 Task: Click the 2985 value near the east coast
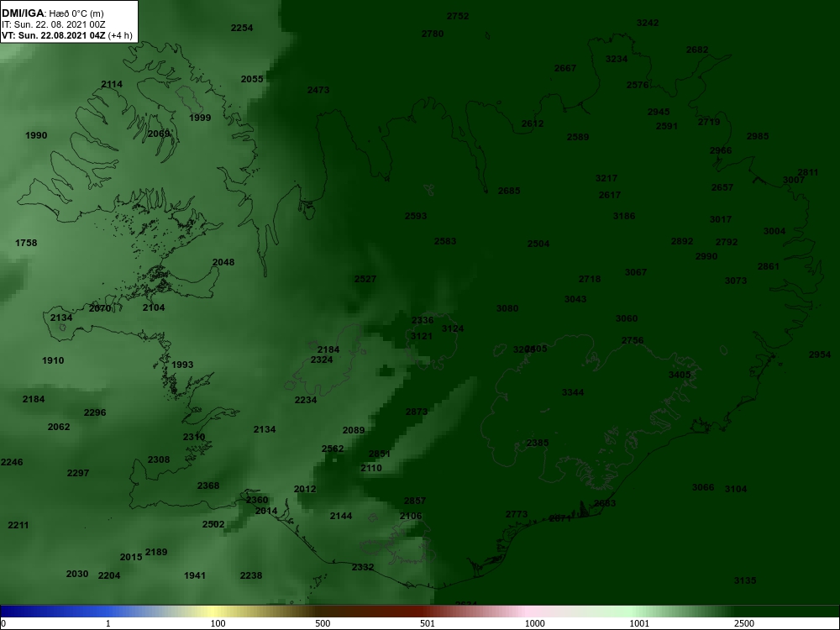coord(758,136)
